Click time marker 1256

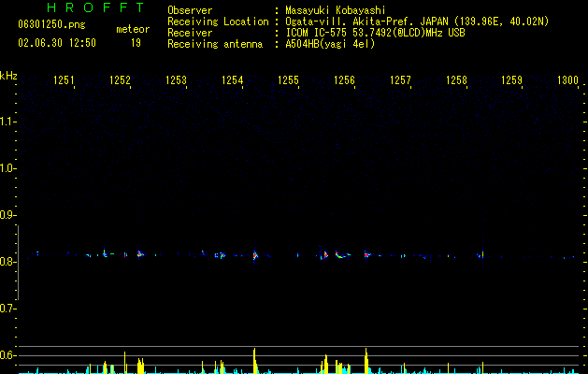coord(344,80)
